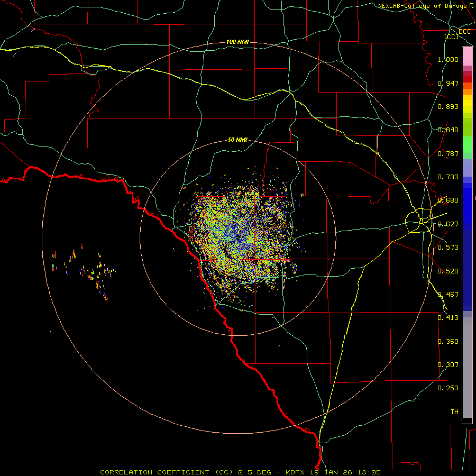Click the 19 JAN 26 date text
Viewport: 476px width, 476px height.
tap(330, 472)
